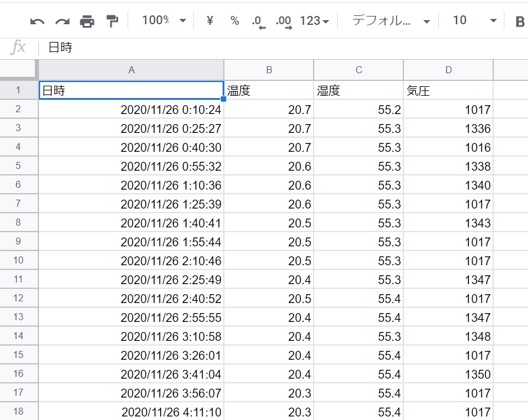528x420 pixels.
Task: Click cell 2020/11/26 4:11:10
Action: [131, 411]
